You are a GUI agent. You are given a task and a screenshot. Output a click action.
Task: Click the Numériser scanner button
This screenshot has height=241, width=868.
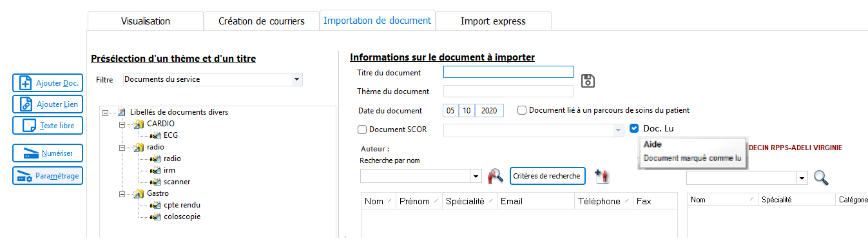48,153
